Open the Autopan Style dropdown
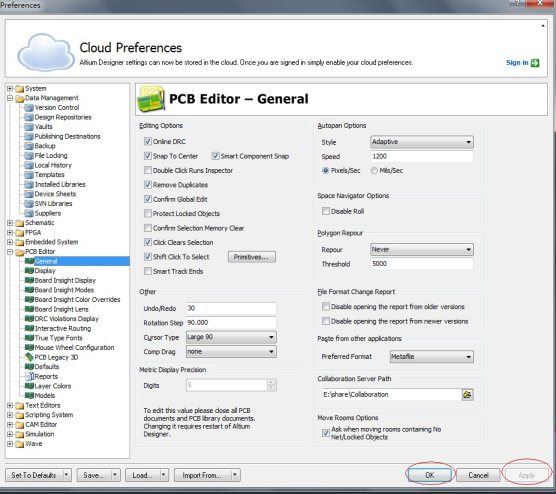Viewport: 556px width, 494px height. [422, 142]
